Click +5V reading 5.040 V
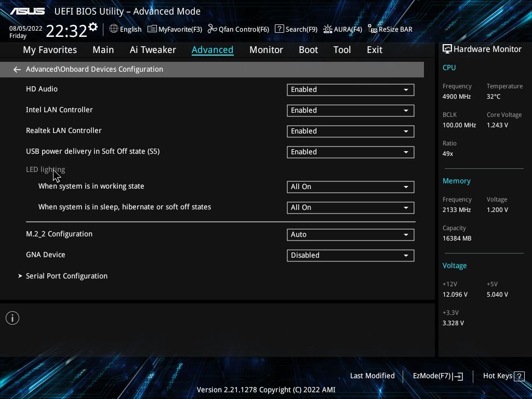 (497, 295)
